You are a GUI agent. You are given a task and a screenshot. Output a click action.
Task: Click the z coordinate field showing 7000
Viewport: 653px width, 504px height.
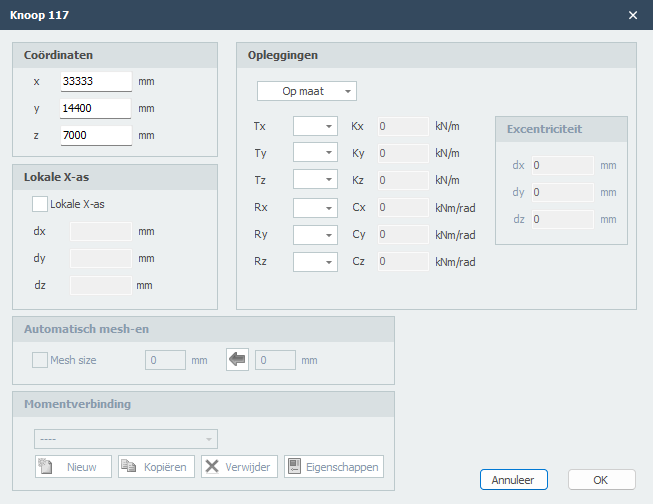96,135
